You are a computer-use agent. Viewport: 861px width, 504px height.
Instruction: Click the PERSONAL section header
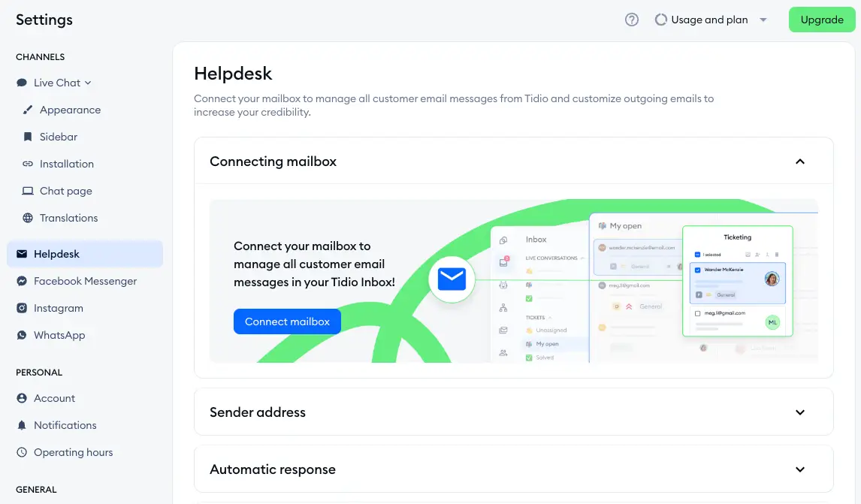pos(39,373)
